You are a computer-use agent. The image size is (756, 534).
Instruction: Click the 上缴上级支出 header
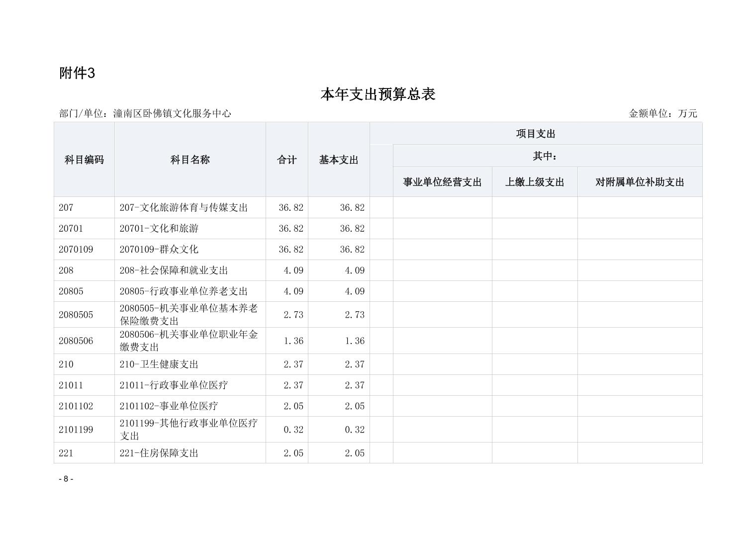535,182
